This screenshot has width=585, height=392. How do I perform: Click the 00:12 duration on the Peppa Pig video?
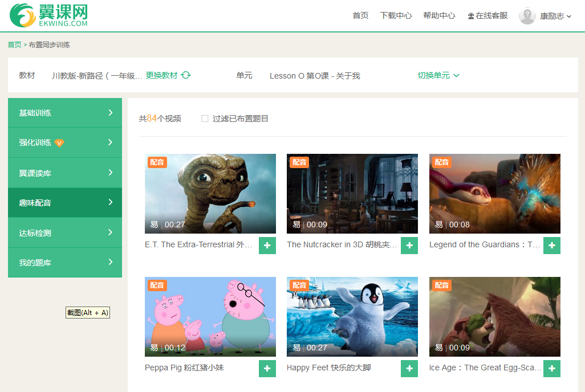pos(175,348)
